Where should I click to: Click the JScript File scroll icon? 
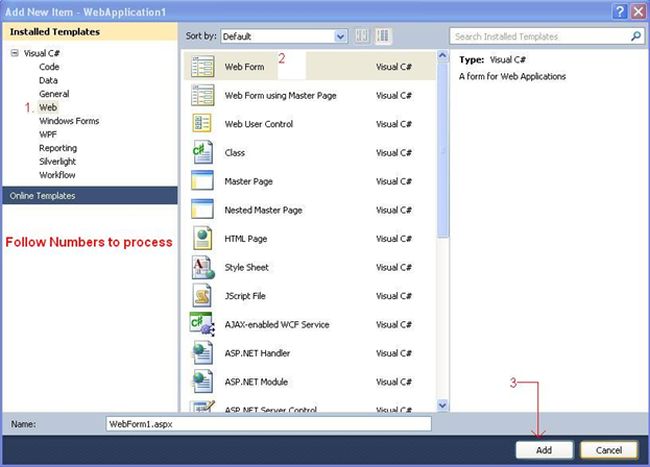click(x=202, y=295)
